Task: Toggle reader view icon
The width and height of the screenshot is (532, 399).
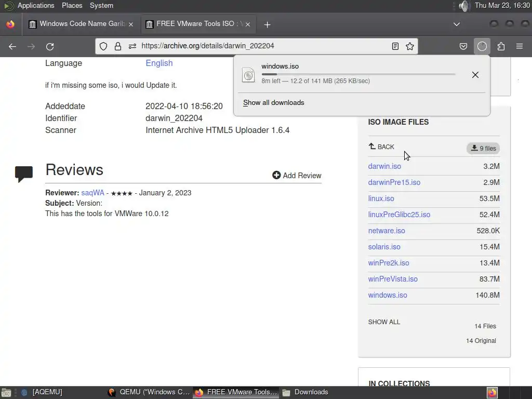Action: [x=395, y=46]
